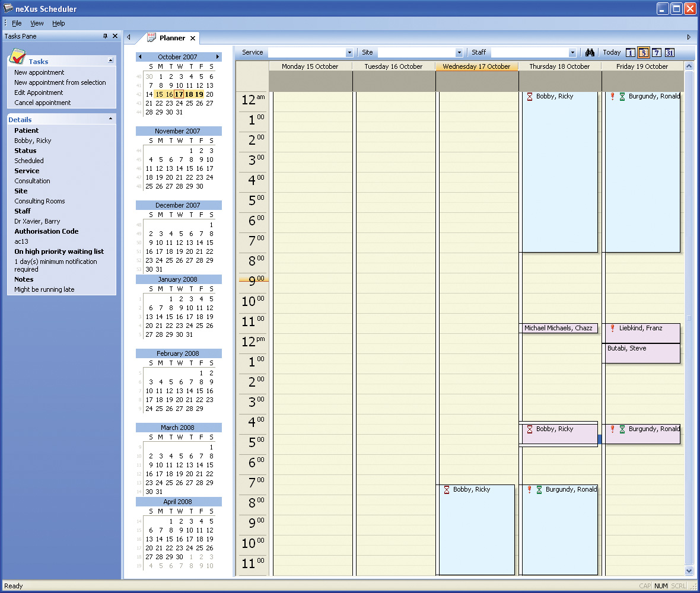Select date 20 in October 2007 mini calendar
The height and width of the screenshot is (593, 700).
point(210,94)
